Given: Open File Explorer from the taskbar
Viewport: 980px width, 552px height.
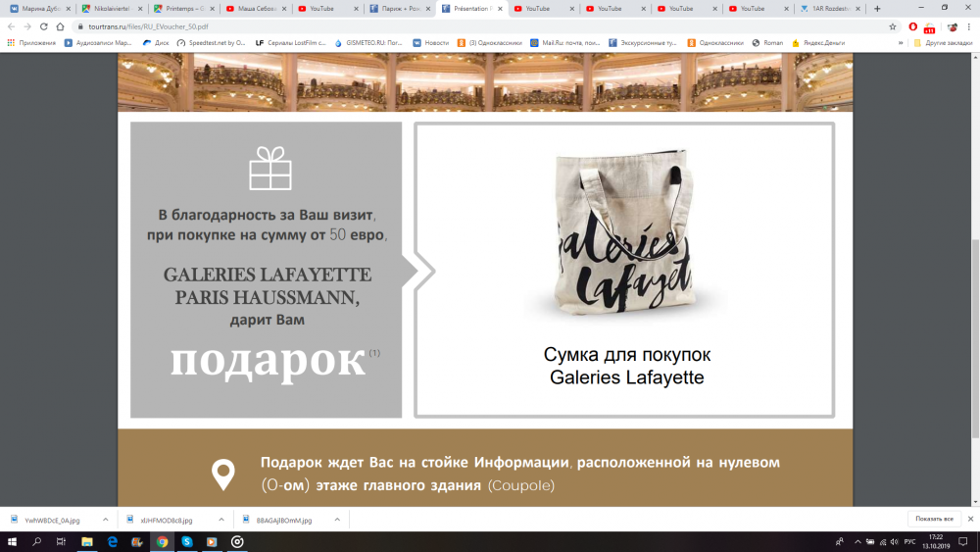Looking at the screenshot, I should 87,541.
